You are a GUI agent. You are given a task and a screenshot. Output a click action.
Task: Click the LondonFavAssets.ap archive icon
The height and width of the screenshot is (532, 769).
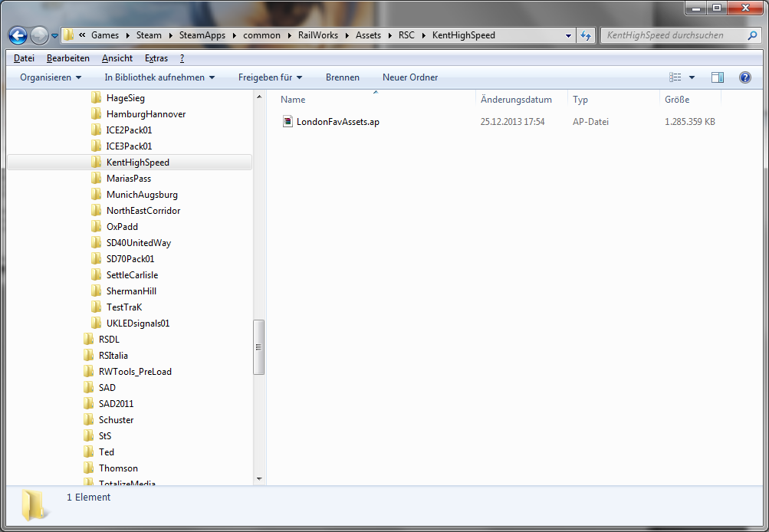288,122
